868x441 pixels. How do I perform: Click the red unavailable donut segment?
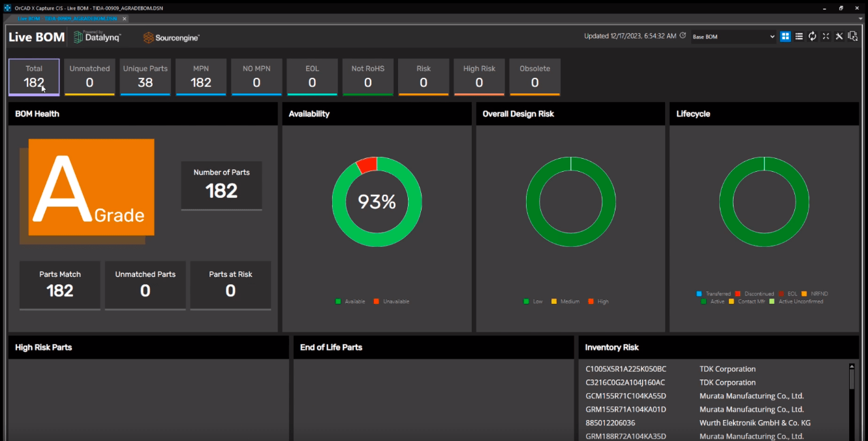[367, 165]
